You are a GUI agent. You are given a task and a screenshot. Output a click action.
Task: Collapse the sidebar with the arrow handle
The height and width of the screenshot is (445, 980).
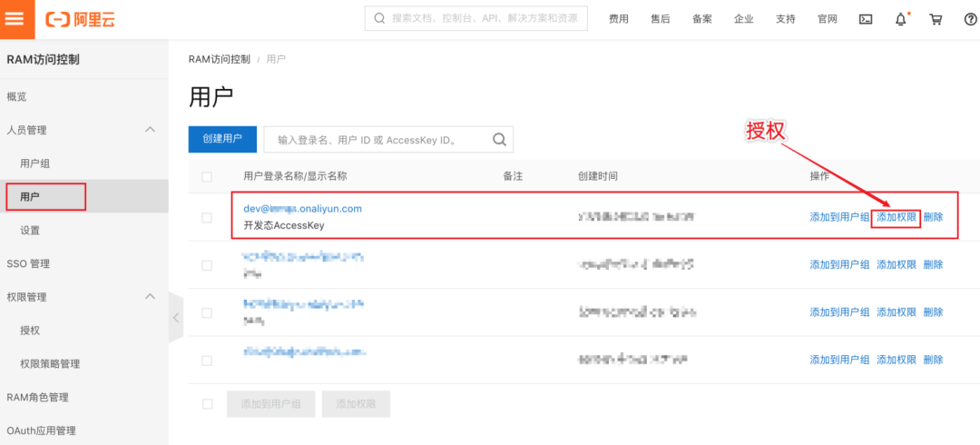176,317
